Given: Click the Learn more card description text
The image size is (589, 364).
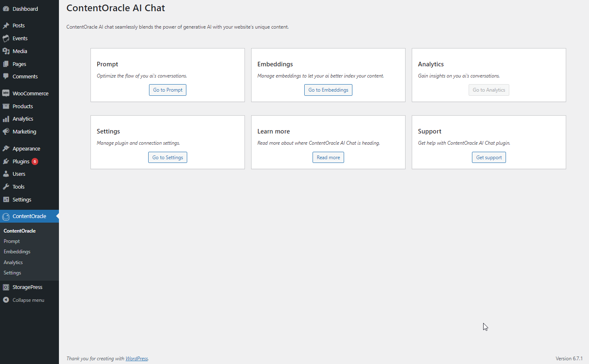Looking at the screenshot, I should [x=319, y=143].
